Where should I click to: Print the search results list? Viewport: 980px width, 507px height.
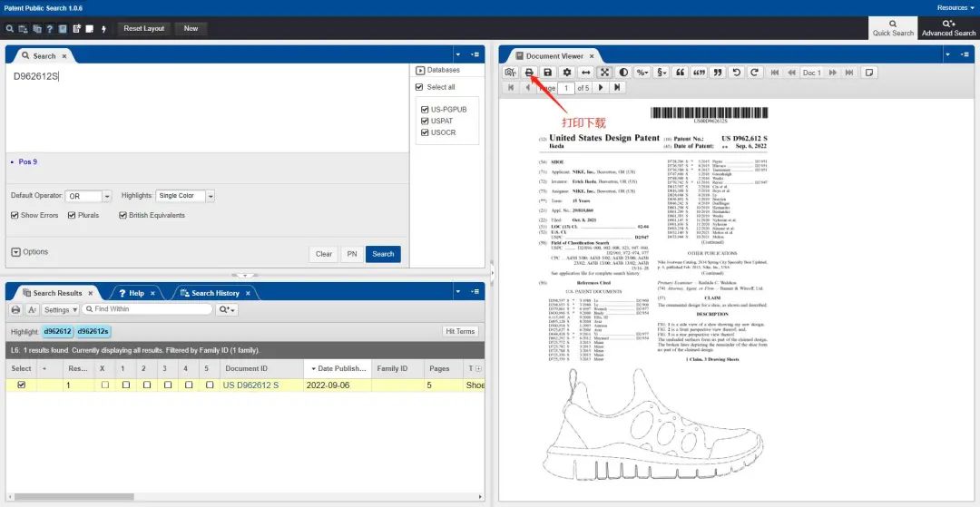coord(15,309)
